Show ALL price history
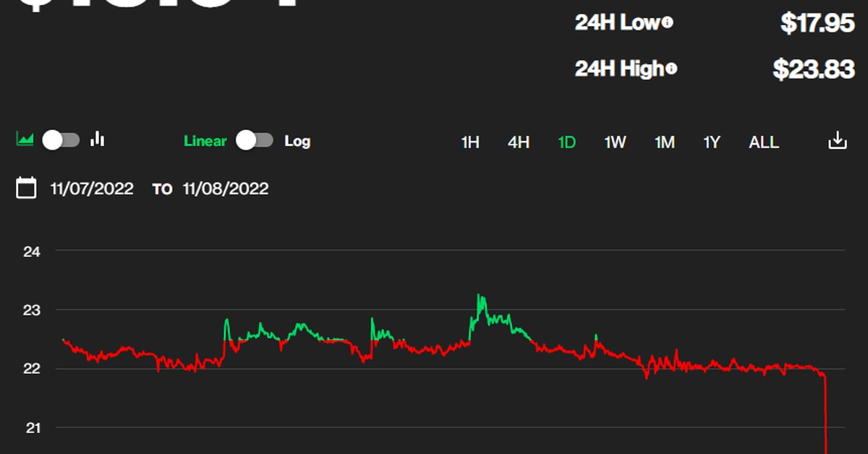868x454 pixels. tap(763, 142)
